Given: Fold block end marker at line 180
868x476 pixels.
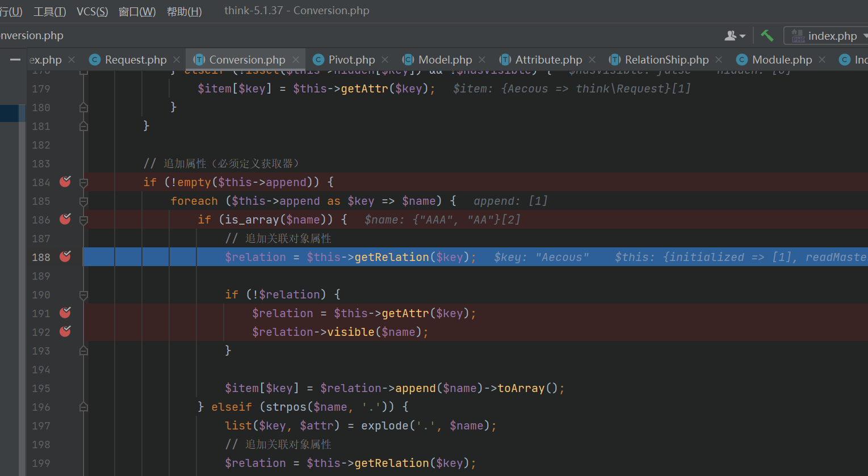Looking at the screenshot, I should [83, 108].
